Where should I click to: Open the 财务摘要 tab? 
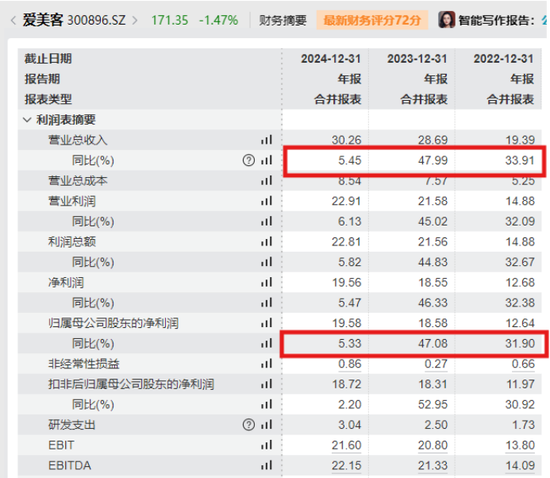coord(283,20)
